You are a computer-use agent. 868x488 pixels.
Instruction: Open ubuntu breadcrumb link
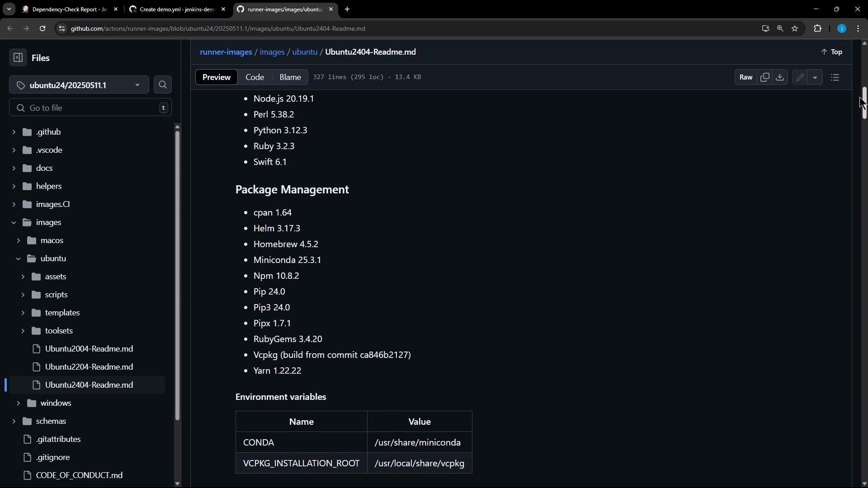coord(305,52)
